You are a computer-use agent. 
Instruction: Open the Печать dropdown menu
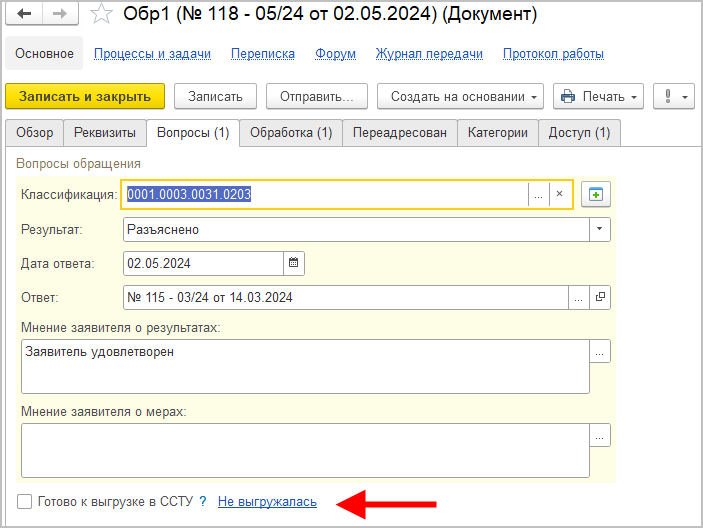[599, 96]
